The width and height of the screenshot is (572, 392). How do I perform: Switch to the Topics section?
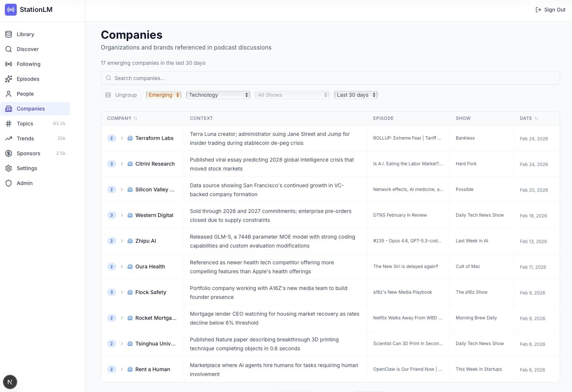pyautogui.click(x=25, y=124)
